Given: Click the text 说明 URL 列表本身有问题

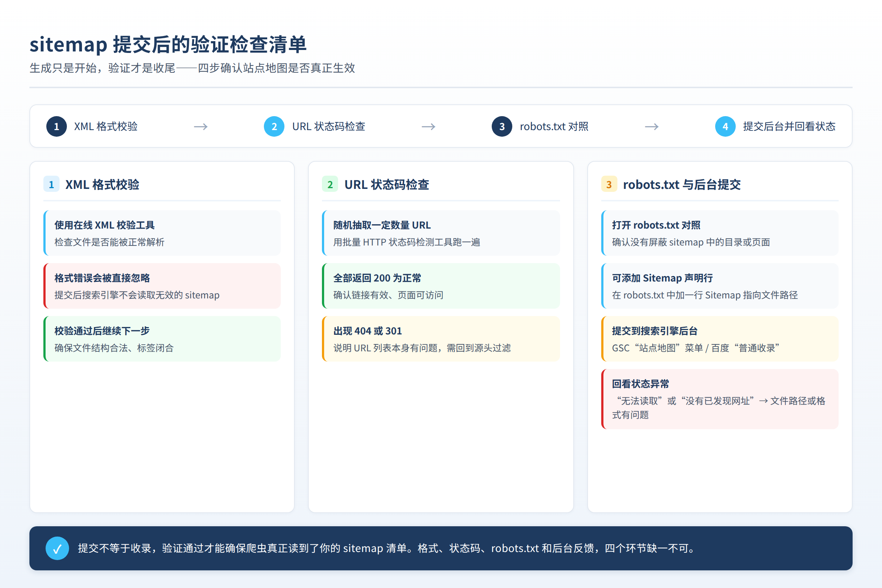Looking at the screenshot, I should click(385, 348).
